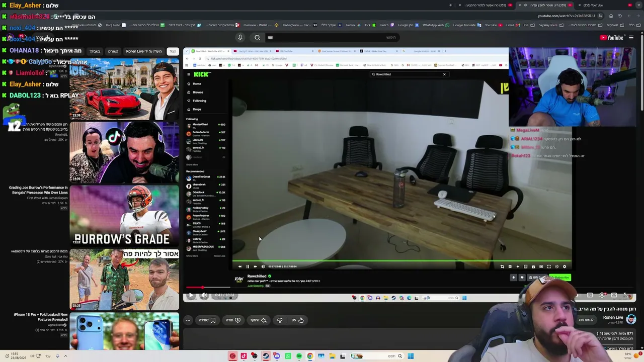Viewport: 644px width, 362px height.
Task: Open the Kick player settings gear
Action: 565,266
